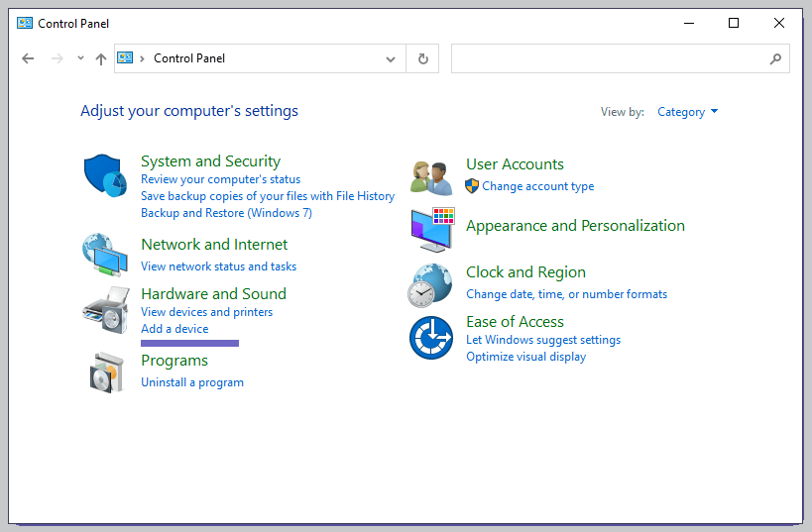Open System and Security category
This screenshot has height=532, width=812.
211,160
